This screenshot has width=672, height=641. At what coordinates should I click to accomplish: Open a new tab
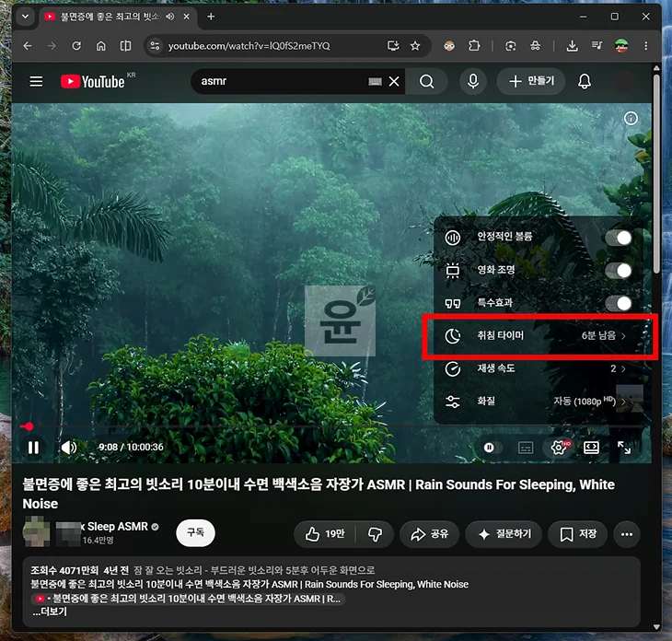[x=211, y=17]
